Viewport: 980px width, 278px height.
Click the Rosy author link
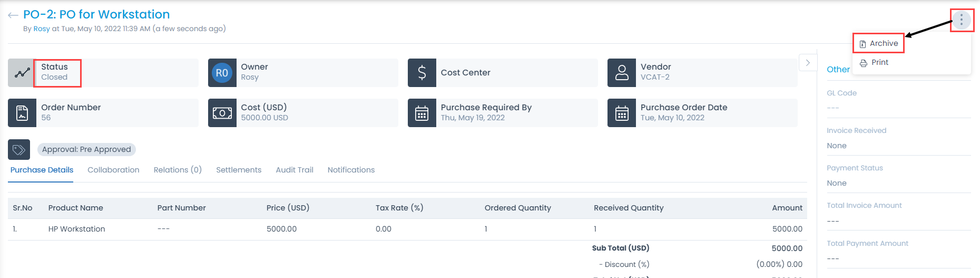click(x=42, y=29)
